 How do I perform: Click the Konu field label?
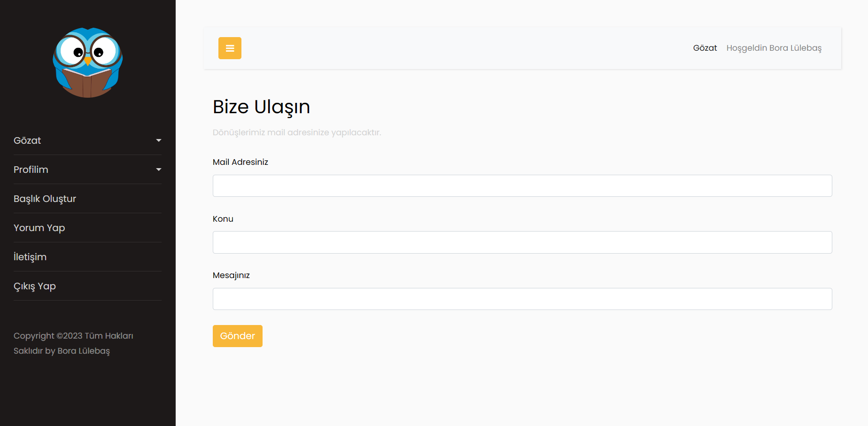point(223,219)
